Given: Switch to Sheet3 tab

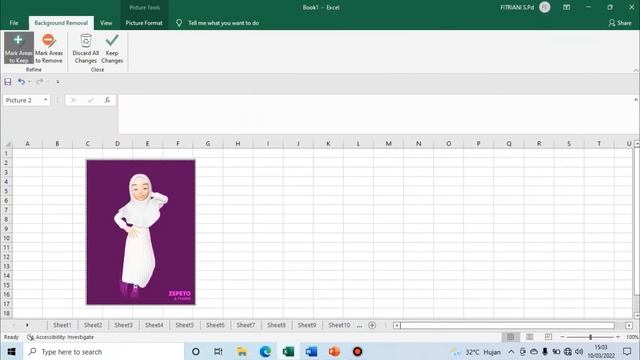Looking at the screenshot, I should [x=123, y=325].
